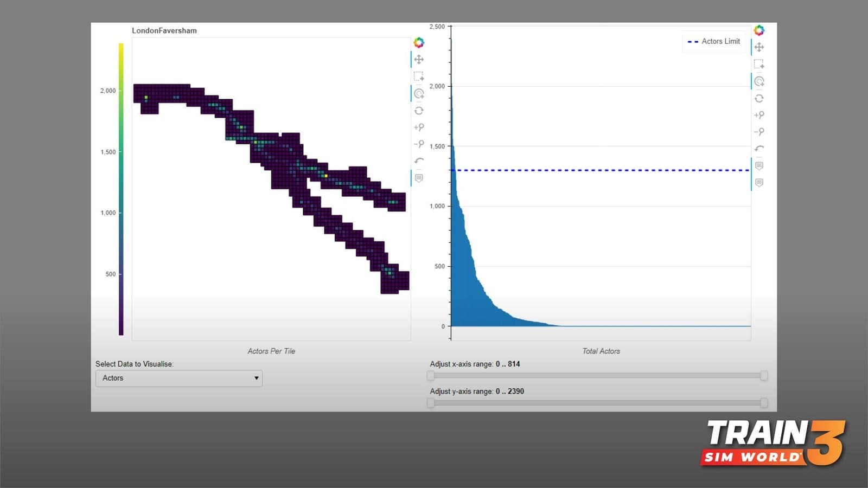Click the Bokeh logo on the heatmap toolbar
Image resolution: width=868 pixels, height=488 pixels.
click(x=419, y=42)
